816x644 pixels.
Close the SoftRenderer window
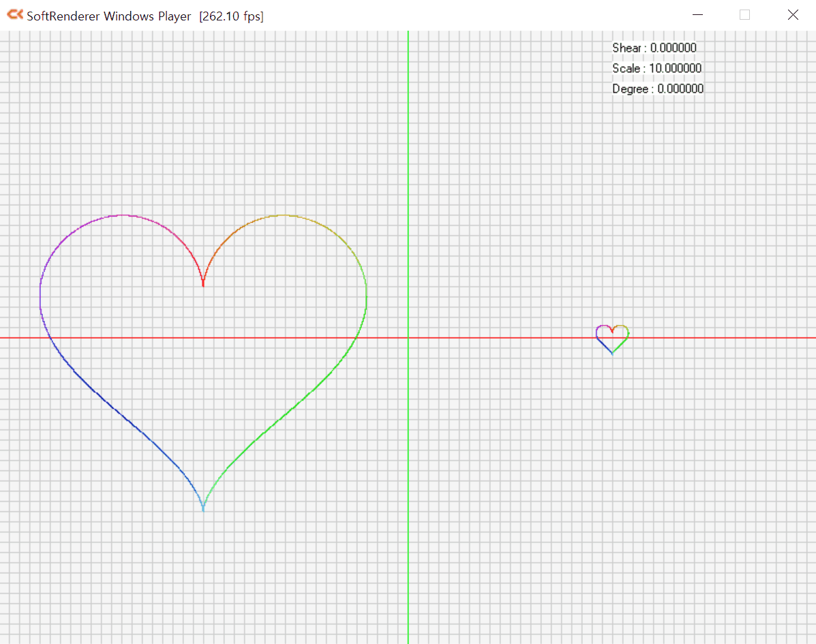click(x=793, y=15)
